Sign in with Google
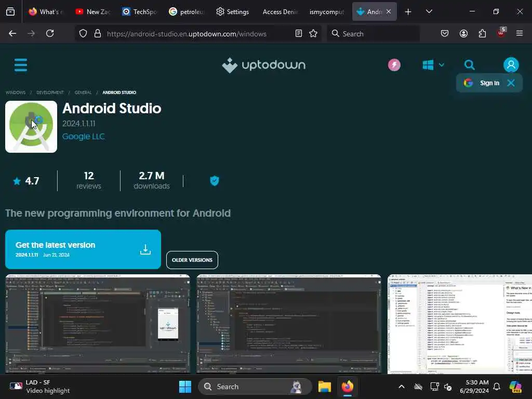The width and height of the screenshot is (532, 399). tap(482, 83)
